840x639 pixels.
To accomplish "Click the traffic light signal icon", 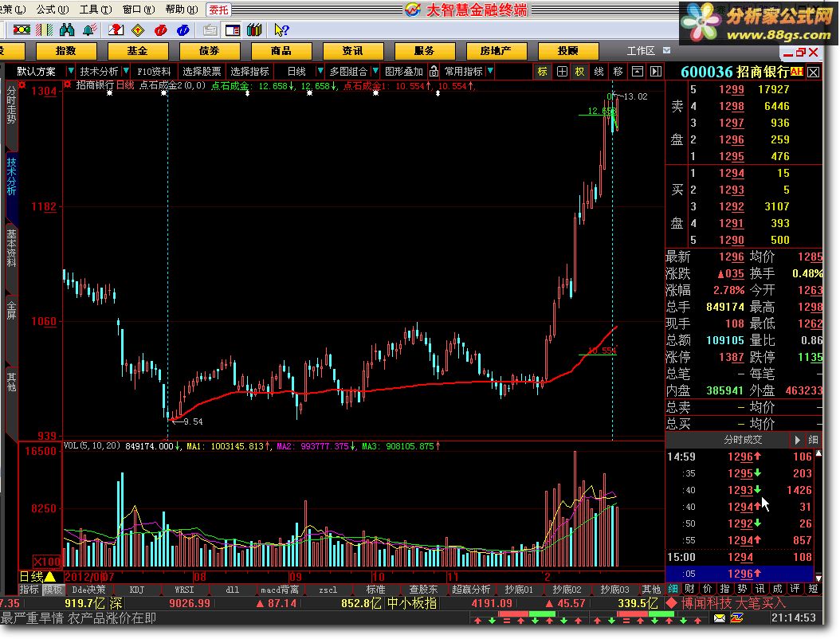I will [22, 30].
